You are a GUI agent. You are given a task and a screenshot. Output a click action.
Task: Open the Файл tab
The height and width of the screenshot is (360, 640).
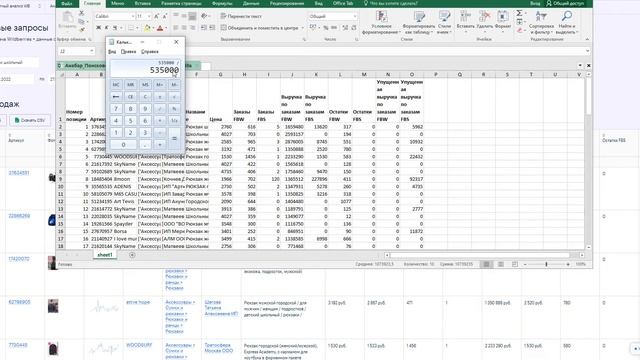pos(67,3)
